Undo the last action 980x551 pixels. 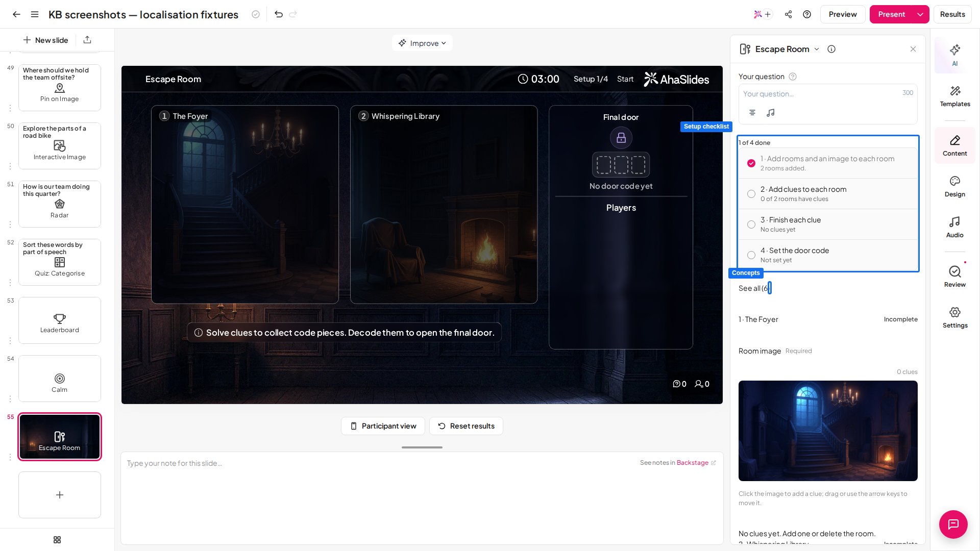[279, 14]
